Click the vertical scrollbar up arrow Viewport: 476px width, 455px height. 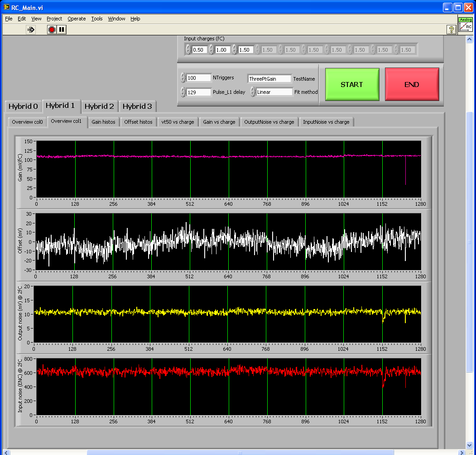pyautogui.click(x=469, y=39)
